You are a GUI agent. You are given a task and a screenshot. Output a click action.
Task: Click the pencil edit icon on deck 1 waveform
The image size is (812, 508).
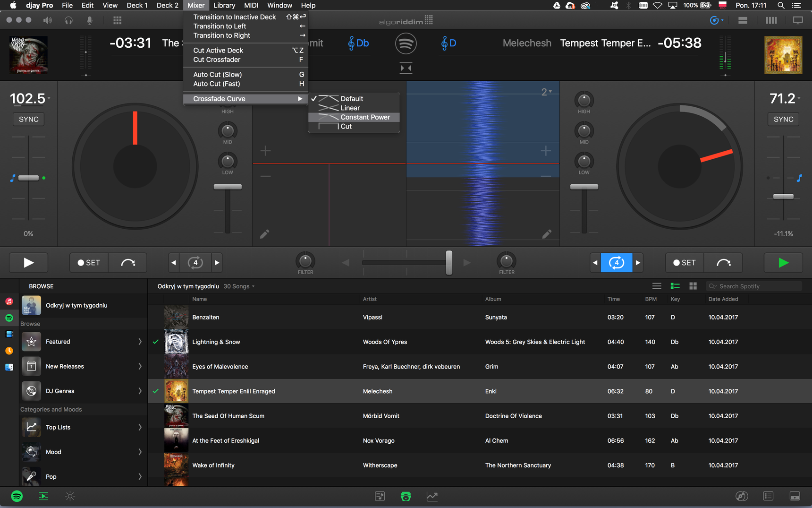(x=265, y=234)
